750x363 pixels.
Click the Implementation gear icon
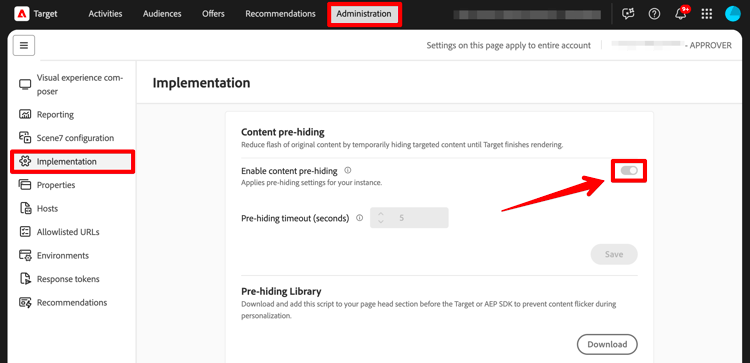point(24,162)
